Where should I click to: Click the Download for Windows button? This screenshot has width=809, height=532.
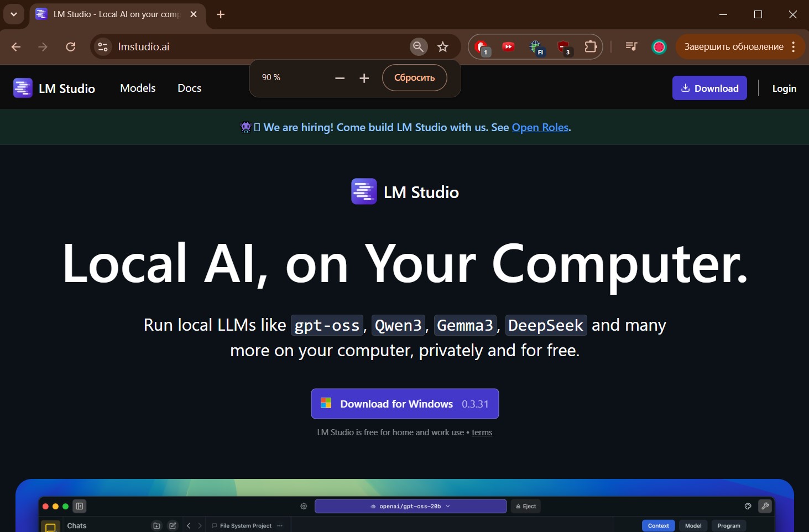point(405,404)
